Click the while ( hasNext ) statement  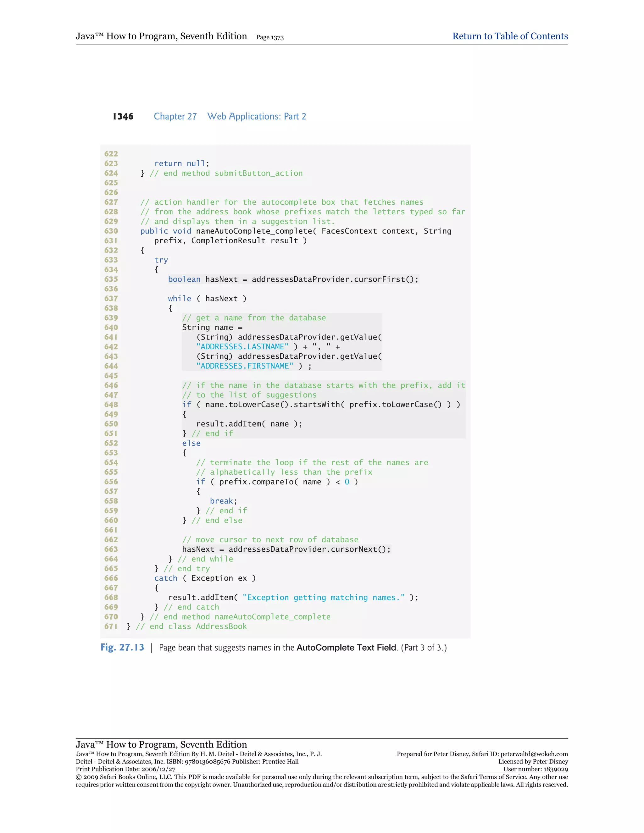coord(207,299)
